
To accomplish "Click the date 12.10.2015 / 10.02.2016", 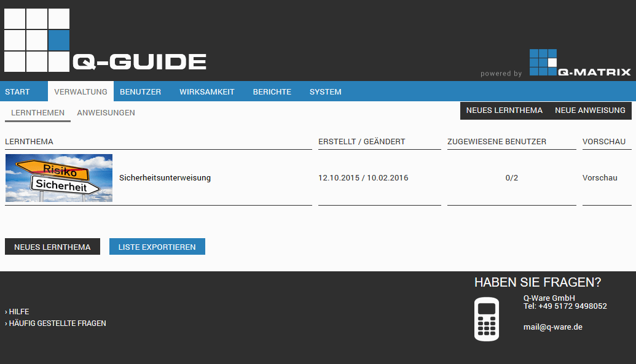I will pos(363,177).
